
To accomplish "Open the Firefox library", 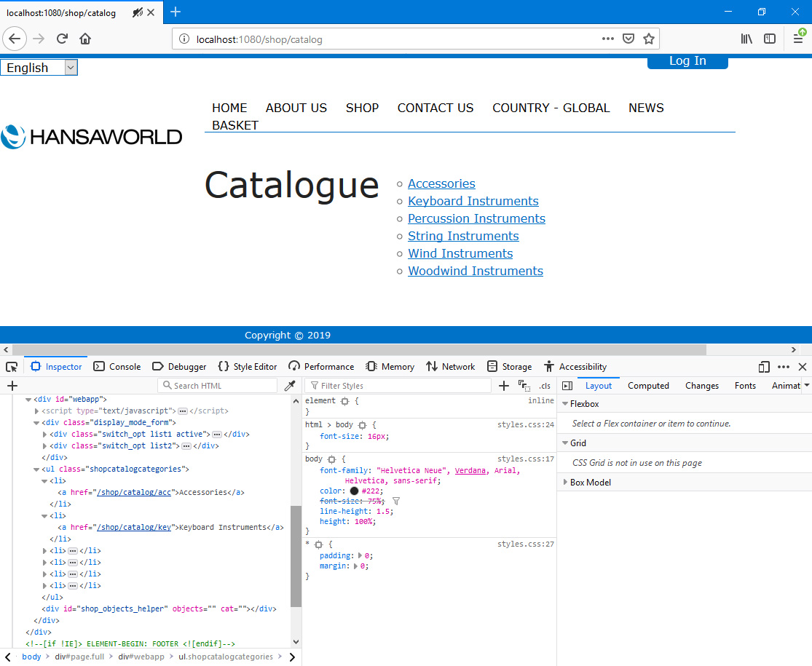I will (x=746, y=39).
